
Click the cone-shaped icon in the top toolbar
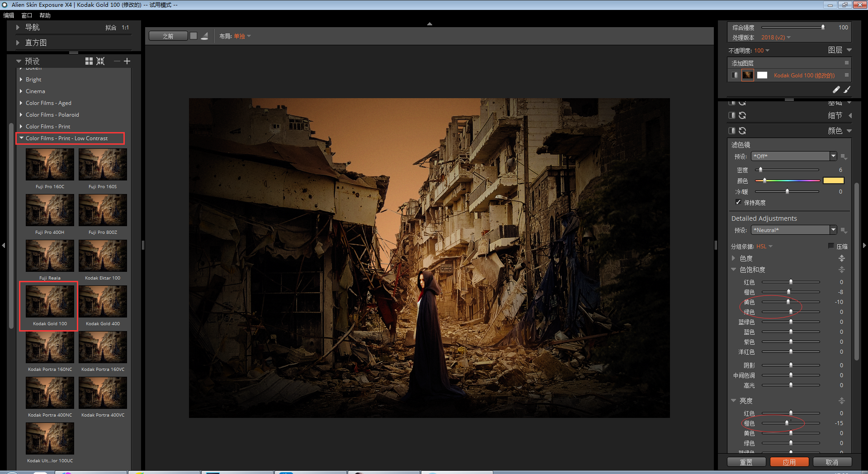point(205,36)
